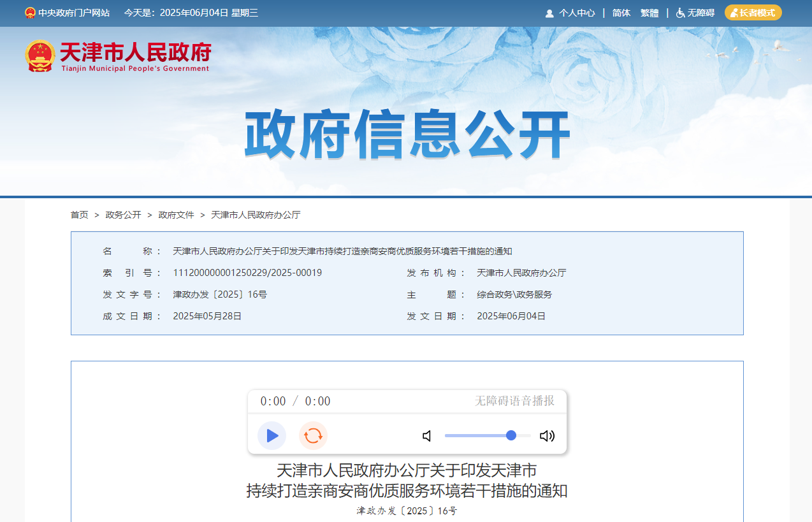The height and width of the screenshot is (522, 812).
Task: Open 个人中心 personal center
Action: pos(577,13)
